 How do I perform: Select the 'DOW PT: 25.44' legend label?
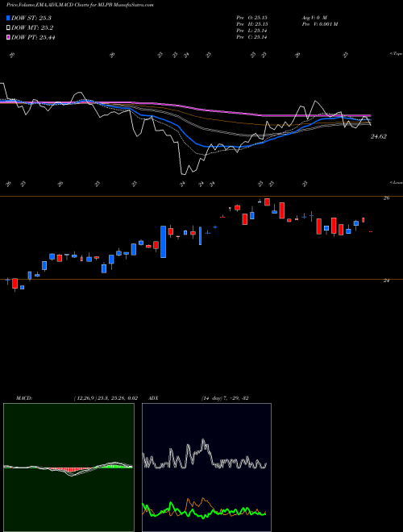[x=33, y=37]
